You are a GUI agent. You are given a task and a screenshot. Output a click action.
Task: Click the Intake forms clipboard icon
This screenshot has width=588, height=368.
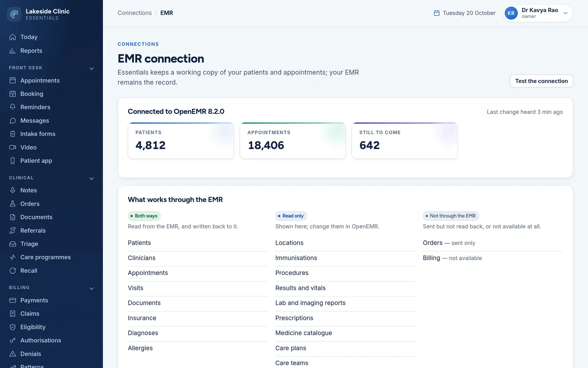tap(12, 134)
